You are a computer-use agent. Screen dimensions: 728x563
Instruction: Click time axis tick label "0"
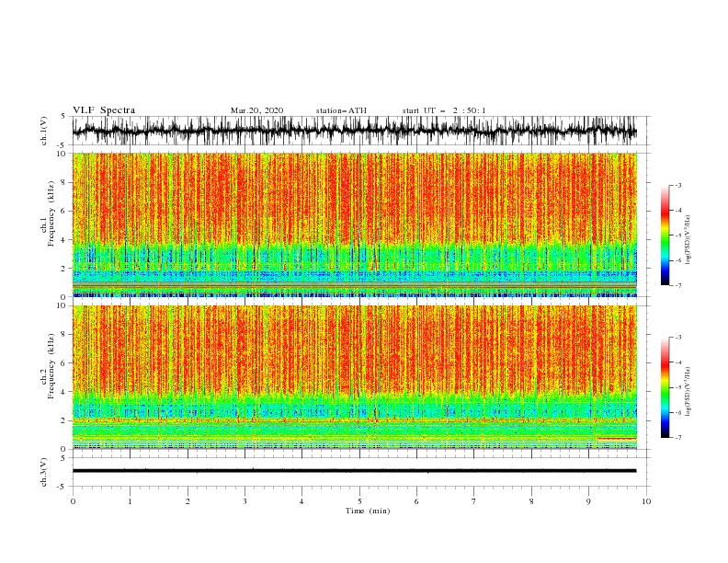tap(73, 501)
